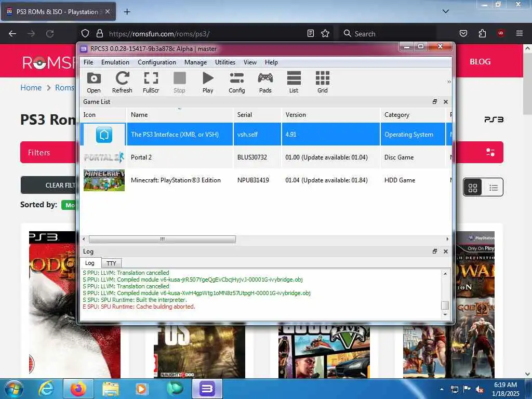
Task: Switch Romsfun to list layout toggle
Action: pos(494,188)
